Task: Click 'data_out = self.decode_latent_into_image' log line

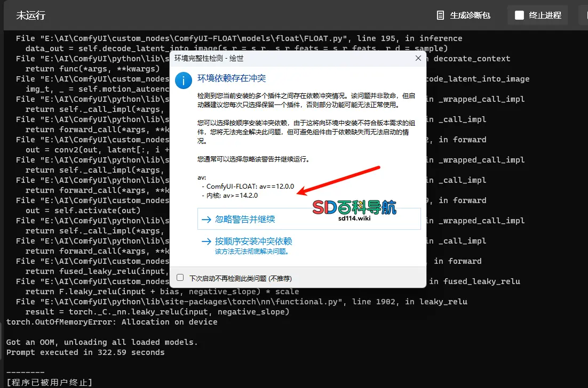Action: (236, 48)
